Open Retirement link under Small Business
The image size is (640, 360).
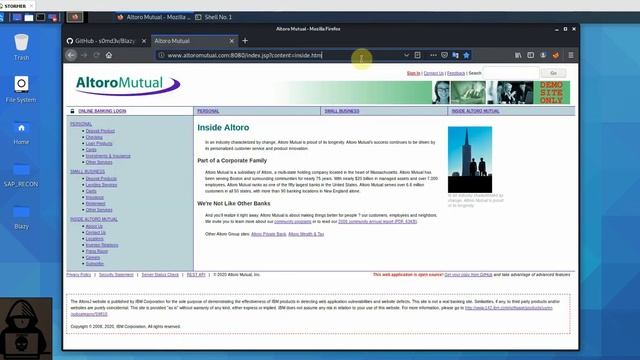(x=96, y=203)
